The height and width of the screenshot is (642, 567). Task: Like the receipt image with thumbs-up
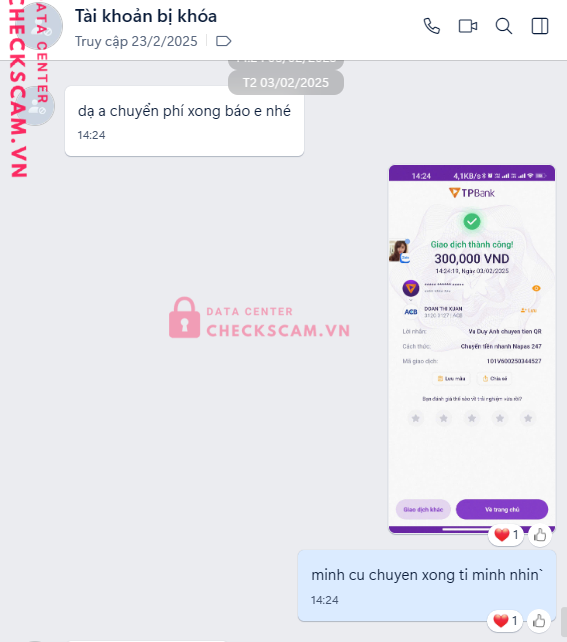point(540,535)
